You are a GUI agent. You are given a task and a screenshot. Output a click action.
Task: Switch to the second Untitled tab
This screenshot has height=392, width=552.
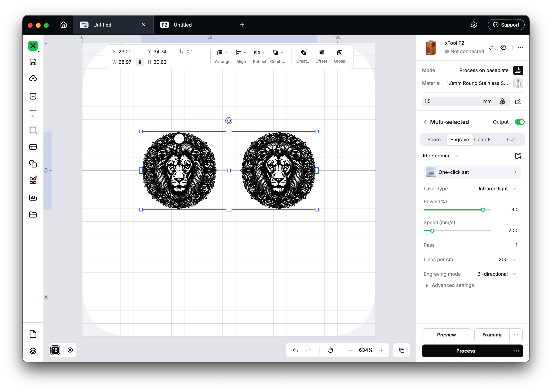[194, 25]
